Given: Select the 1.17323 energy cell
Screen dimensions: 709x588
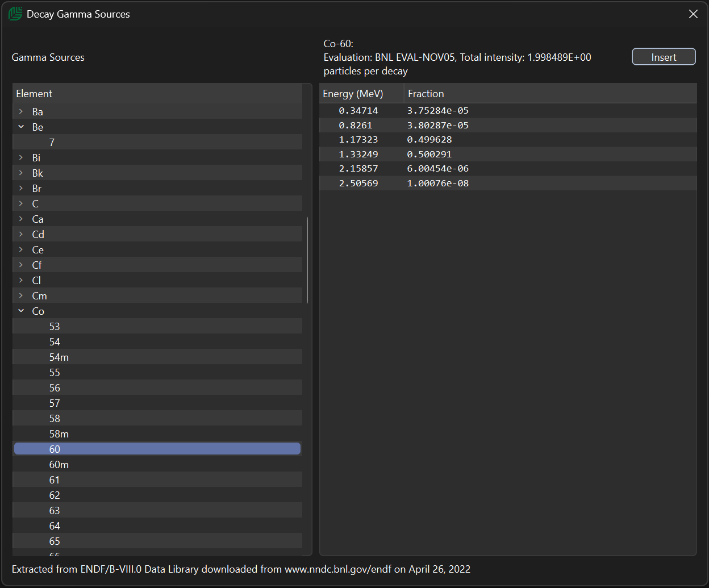Looking at the screenshot, I should point(358,139).
